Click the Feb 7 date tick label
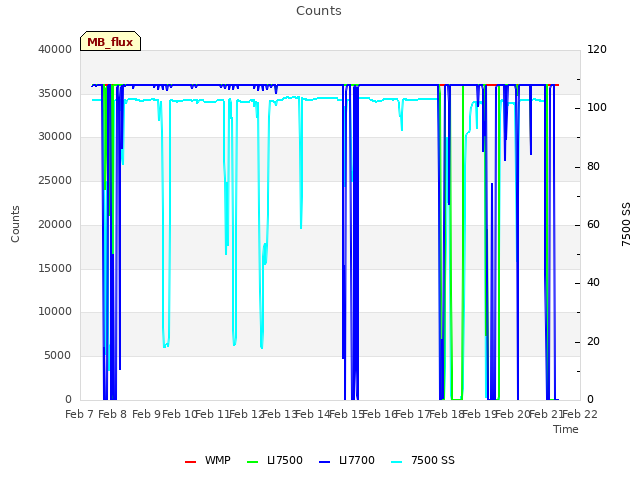The image size is (640, 480). (x=80, y=415)
